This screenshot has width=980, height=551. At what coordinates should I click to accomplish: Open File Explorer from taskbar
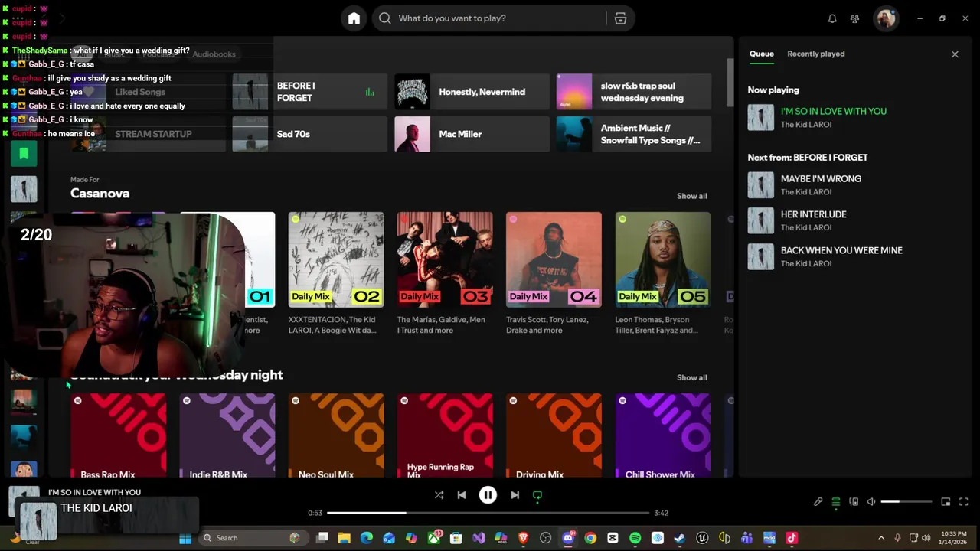click(345, 538)
